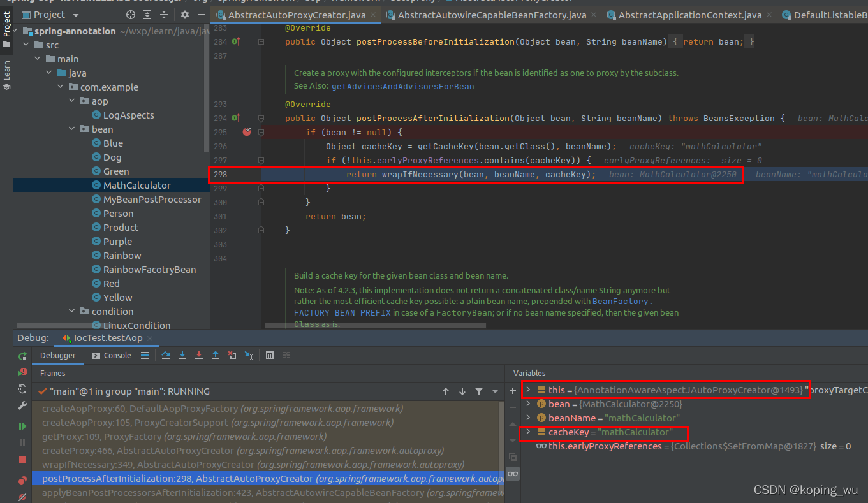This screenshot has width=868, height=503.
Task: Collapse the com.example package
Action: [x=61, y=87]
